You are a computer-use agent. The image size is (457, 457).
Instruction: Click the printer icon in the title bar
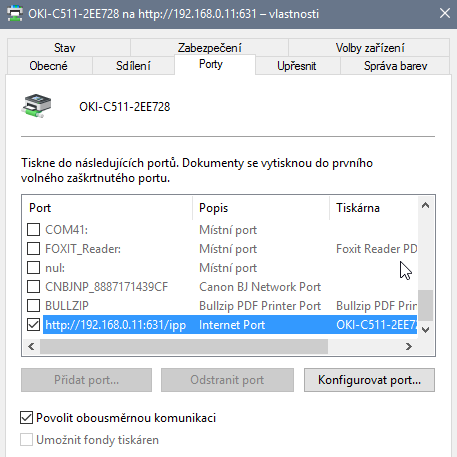point(15,14)
